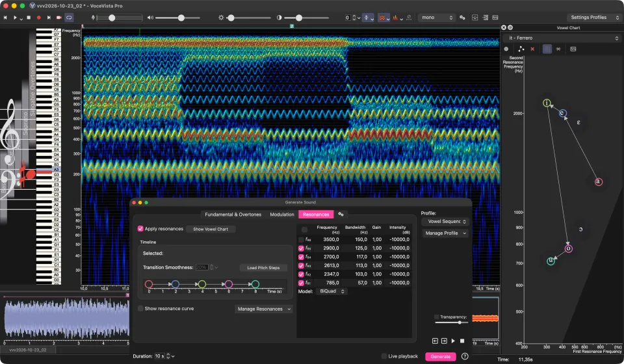Toggle the resonance table header checkbox
This screenshot has width=624, height=364.
coord(304,229)
